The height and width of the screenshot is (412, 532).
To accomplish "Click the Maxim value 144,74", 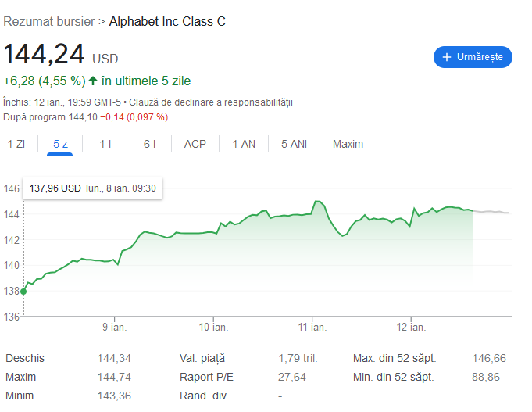I will click(114, 377).
